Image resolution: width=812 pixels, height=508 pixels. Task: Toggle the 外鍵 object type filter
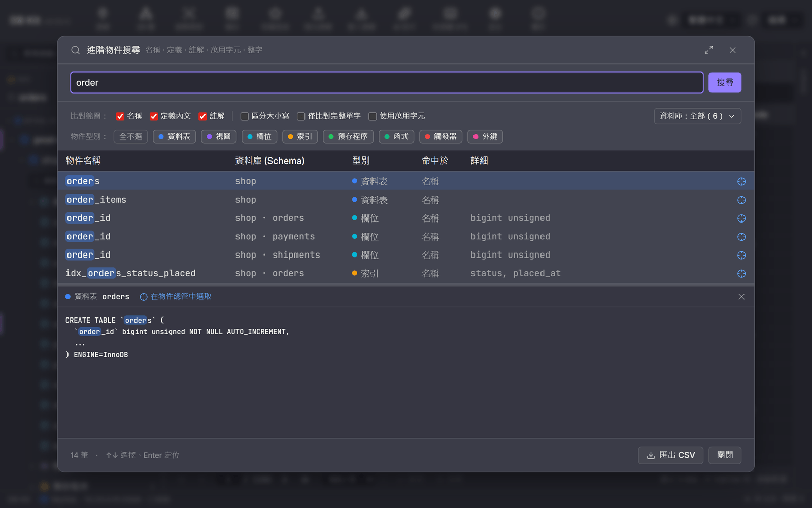coord(485,137)
